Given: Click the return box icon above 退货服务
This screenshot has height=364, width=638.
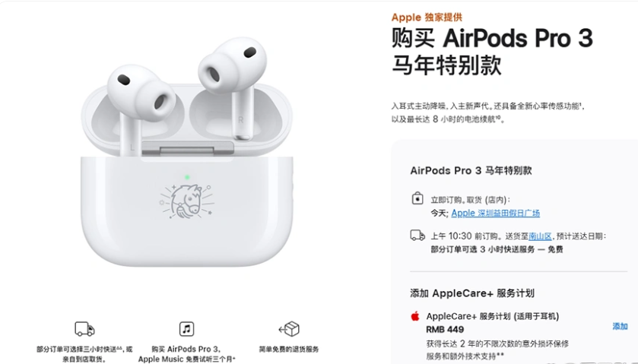Looking at the screenshot, I should pyautogui.click(x=289, y=328).
